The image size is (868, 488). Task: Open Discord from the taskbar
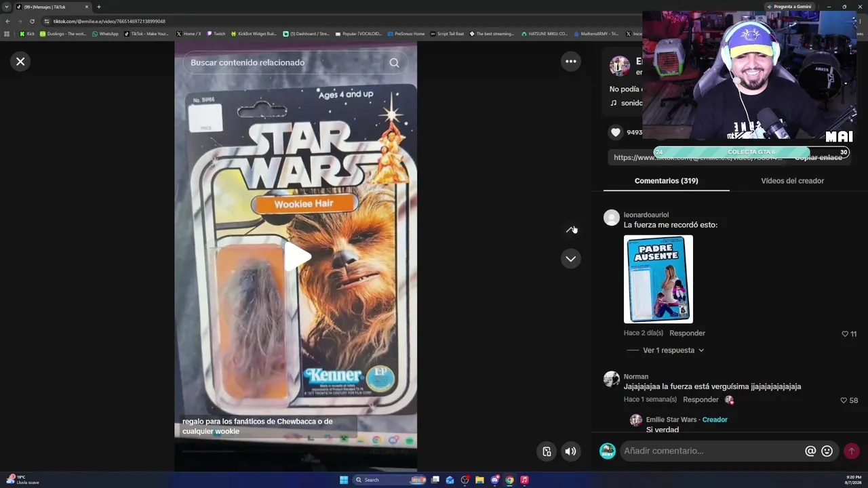pyautogui.click(x=494, y=480)
